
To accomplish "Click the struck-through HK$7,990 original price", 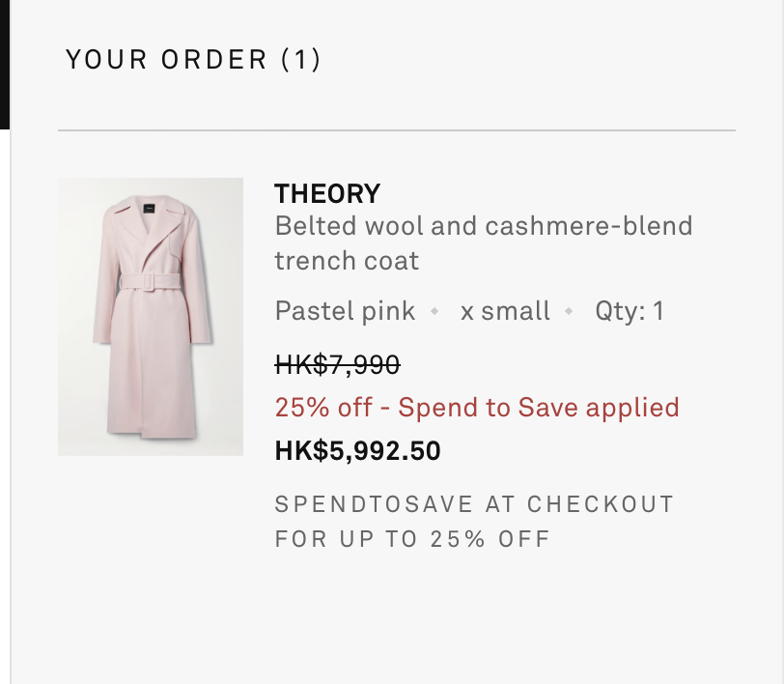I will click(x=338, y=364).
